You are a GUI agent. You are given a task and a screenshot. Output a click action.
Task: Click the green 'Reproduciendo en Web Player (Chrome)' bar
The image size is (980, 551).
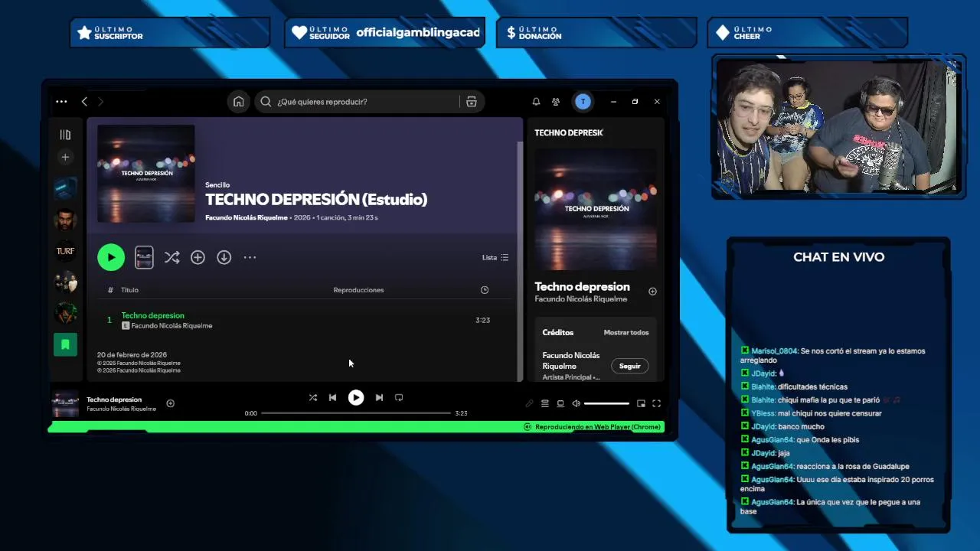356,427
